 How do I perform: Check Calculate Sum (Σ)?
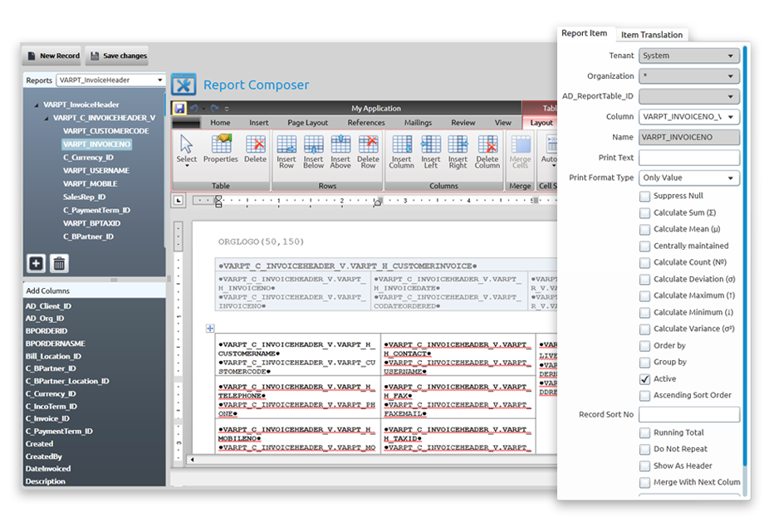coord(644,212)
